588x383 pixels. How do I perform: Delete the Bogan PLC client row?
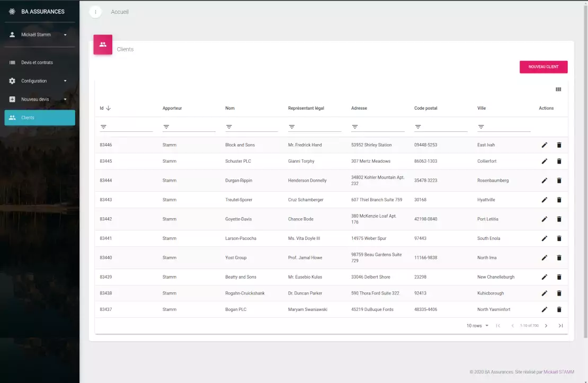point(559,309)
